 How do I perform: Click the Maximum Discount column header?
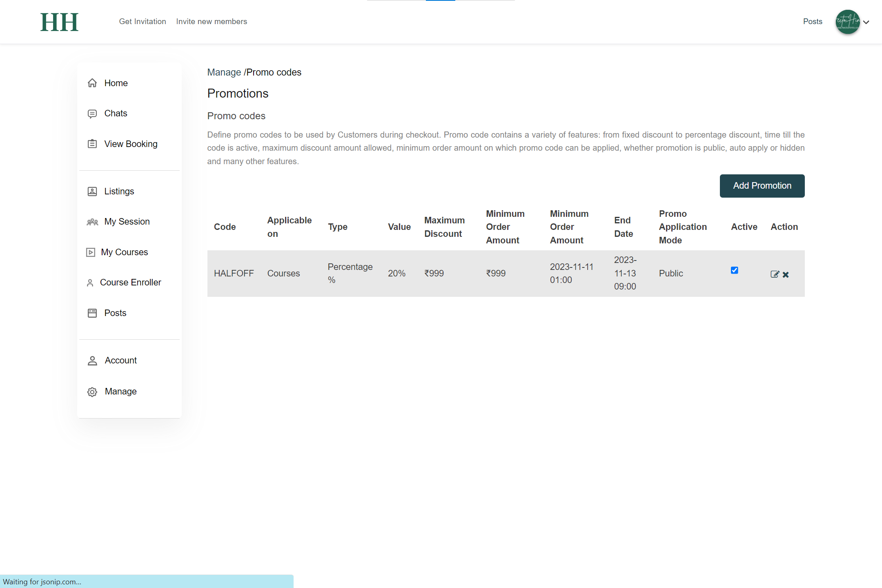tap(444, 227)
